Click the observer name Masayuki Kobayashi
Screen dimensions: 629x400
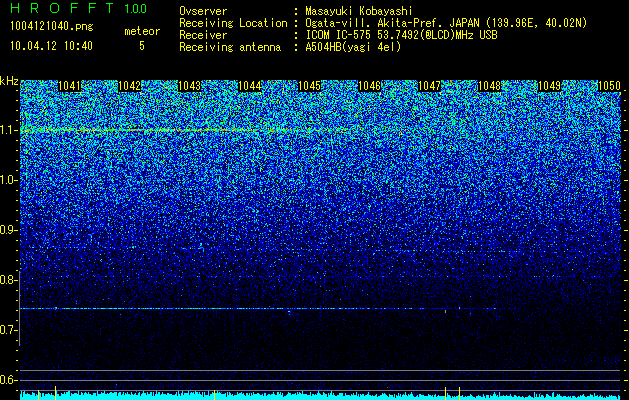[359, 11]
